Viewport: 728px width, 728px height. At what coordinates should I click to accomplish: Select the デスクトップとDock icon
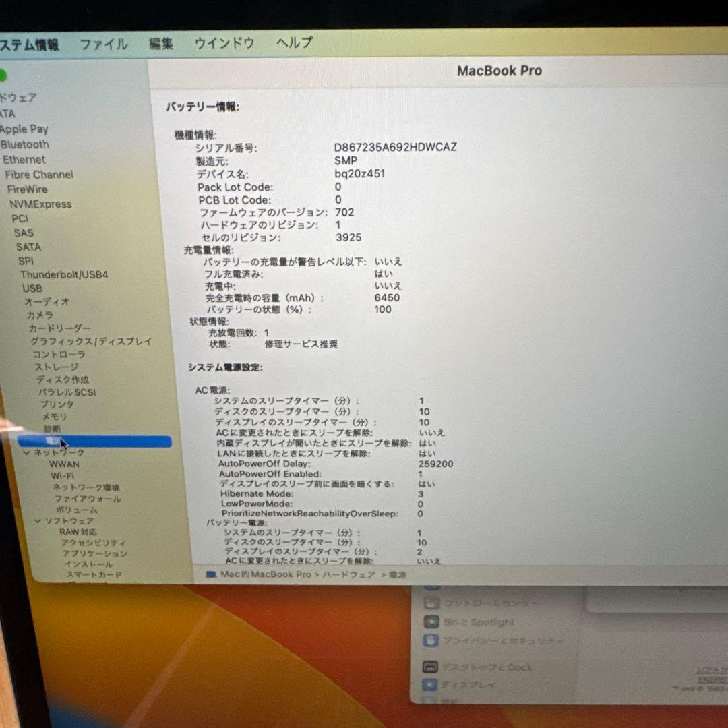(x=431, y=667)
